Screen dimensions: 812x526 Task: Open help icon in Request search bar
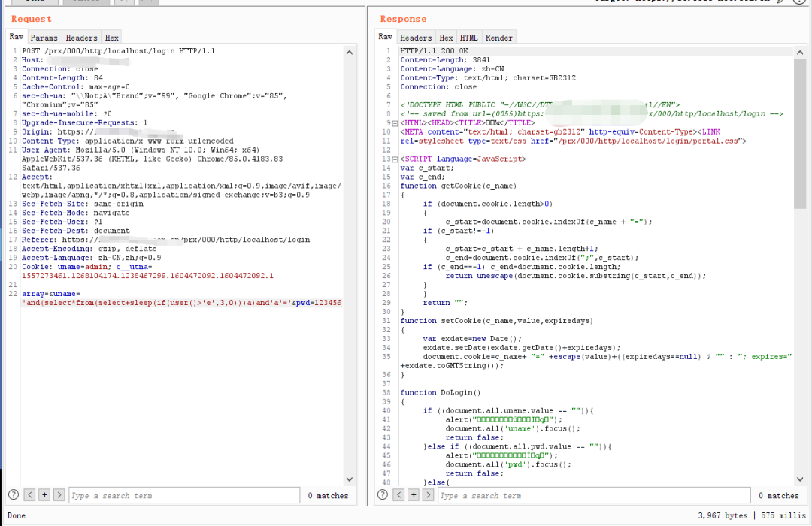pyautogui.click(x=14, y=495)
